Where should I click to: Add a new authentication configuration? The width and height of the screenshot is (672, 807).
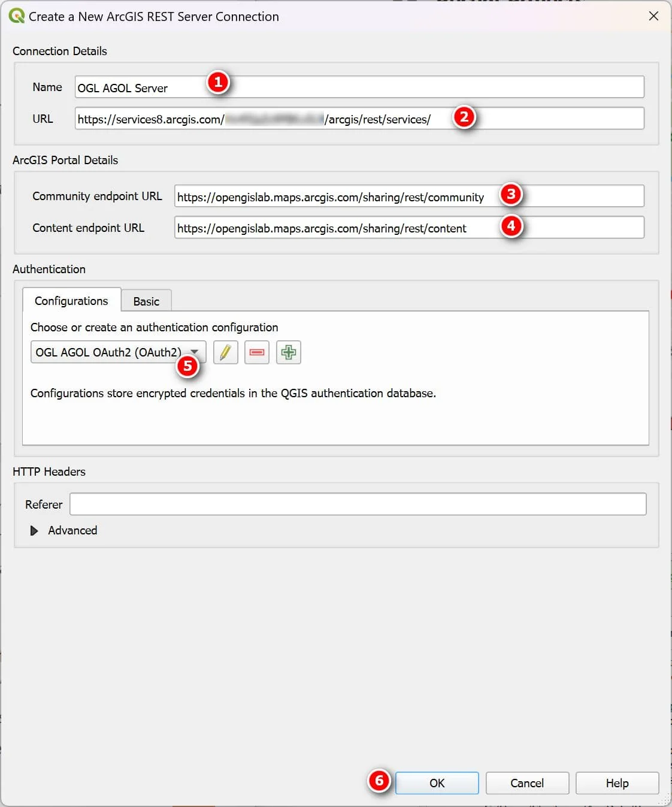288,352
